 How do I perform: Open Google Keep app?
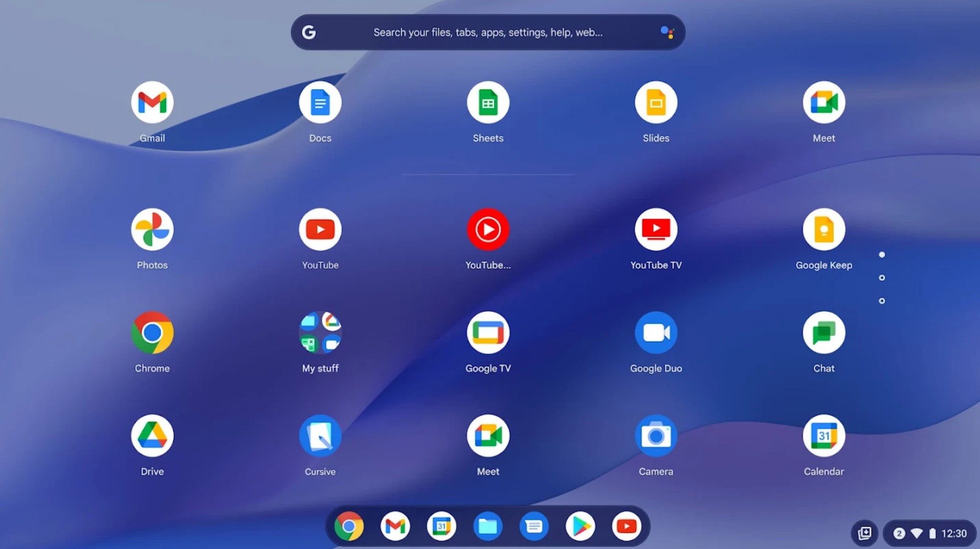click(824, 230)
